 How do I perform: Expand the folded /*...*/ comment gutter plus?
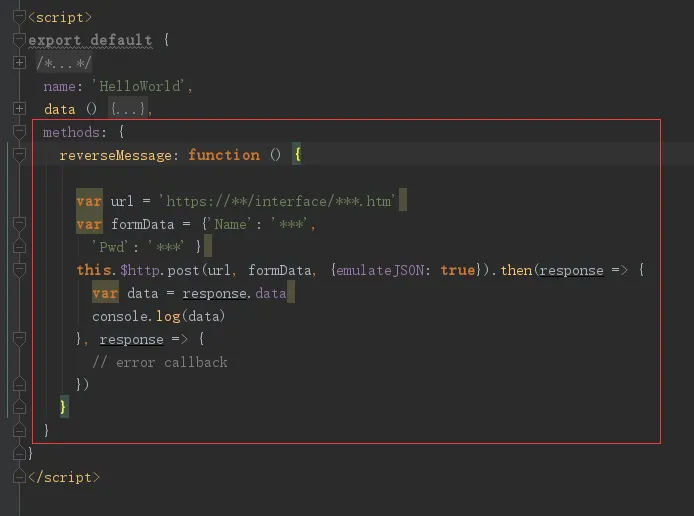pyautogui.click(x=19, y=63)
